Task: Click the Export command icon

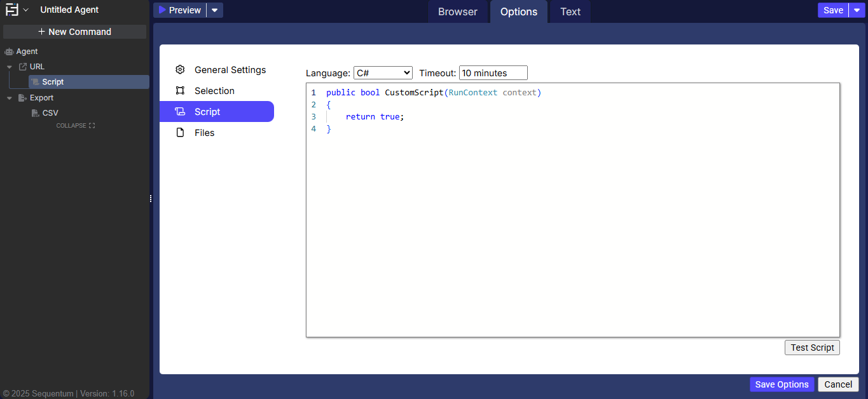Action: click(23, 98)
